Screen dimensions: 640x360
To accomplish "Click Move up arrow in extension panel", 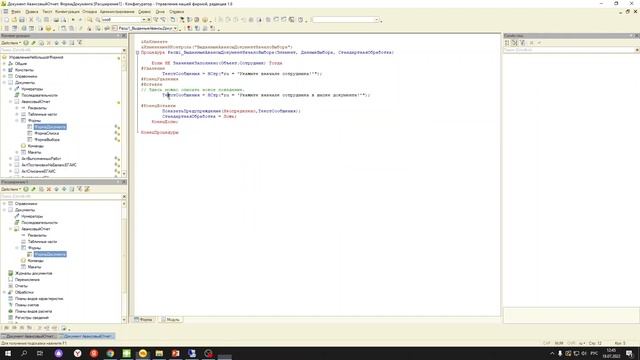I will pyautogui.click(x=57, y=189).
